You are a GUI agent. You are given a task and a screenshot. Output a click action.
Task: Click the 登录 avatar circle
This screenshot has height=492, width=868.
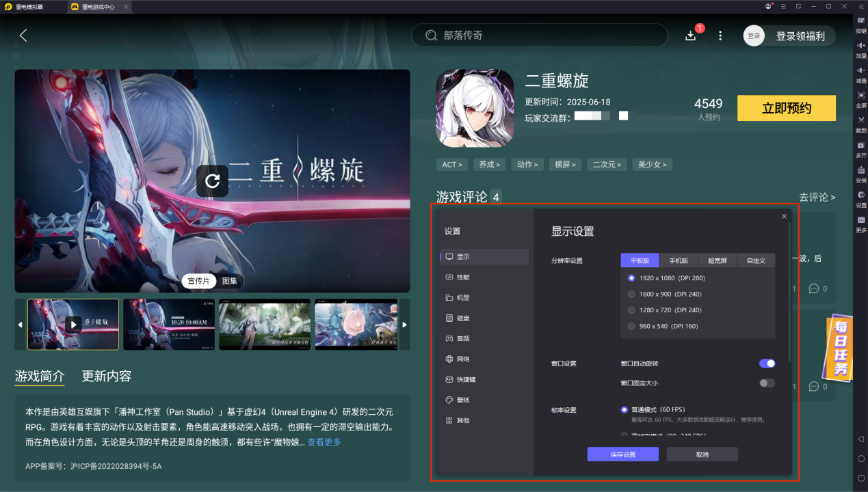click(754, 36)
